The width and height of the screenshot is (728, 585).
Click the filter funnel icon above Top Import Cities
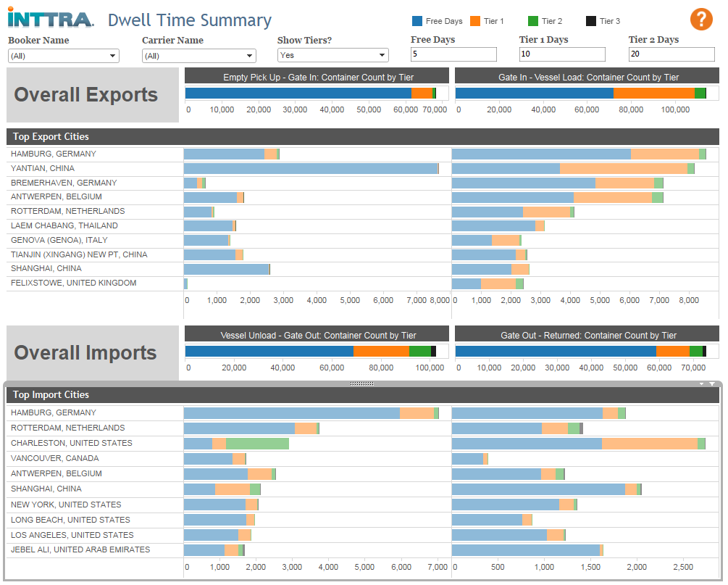pyautogui.click(x=712, y=383)
